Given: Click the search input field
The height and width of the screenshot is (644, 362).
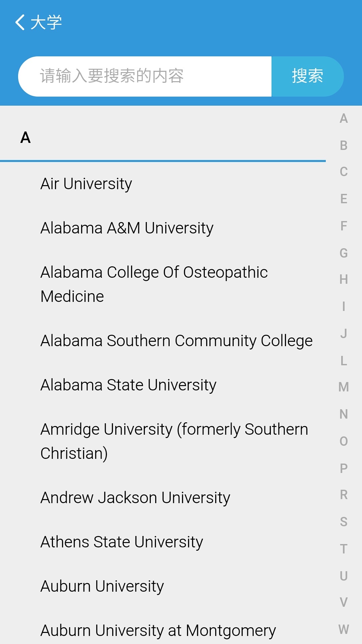Looking at the screenshot, I should (145, 76).
